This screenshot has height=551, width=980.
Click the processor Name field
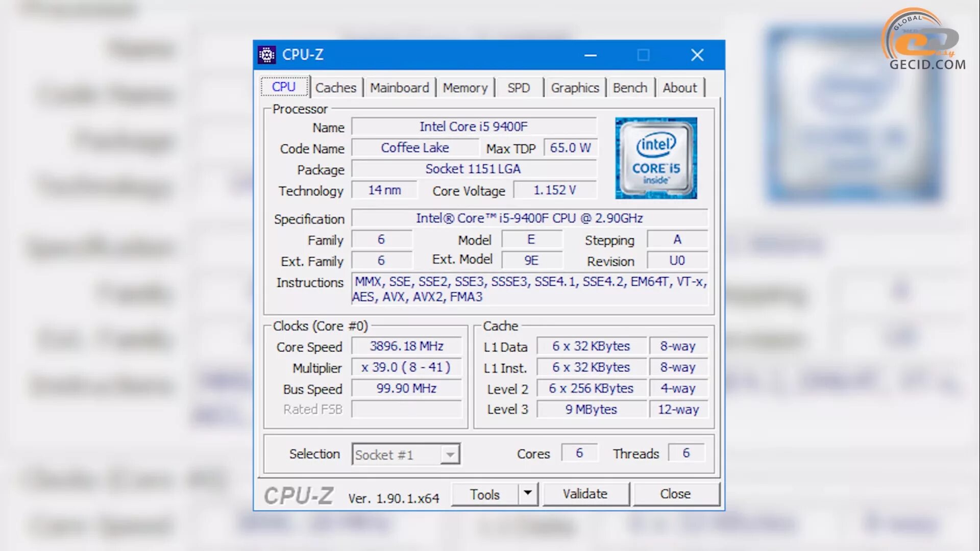tap(473, 127)
